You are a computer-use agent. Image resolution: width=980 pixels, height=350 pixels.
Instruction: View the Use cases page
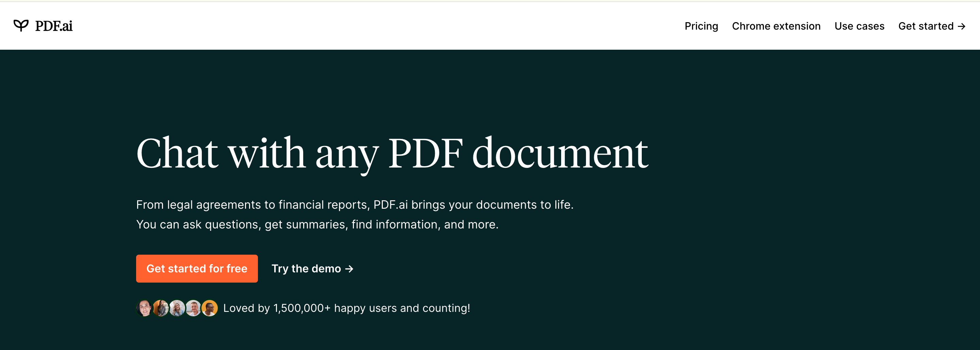[x=860, y=26]
